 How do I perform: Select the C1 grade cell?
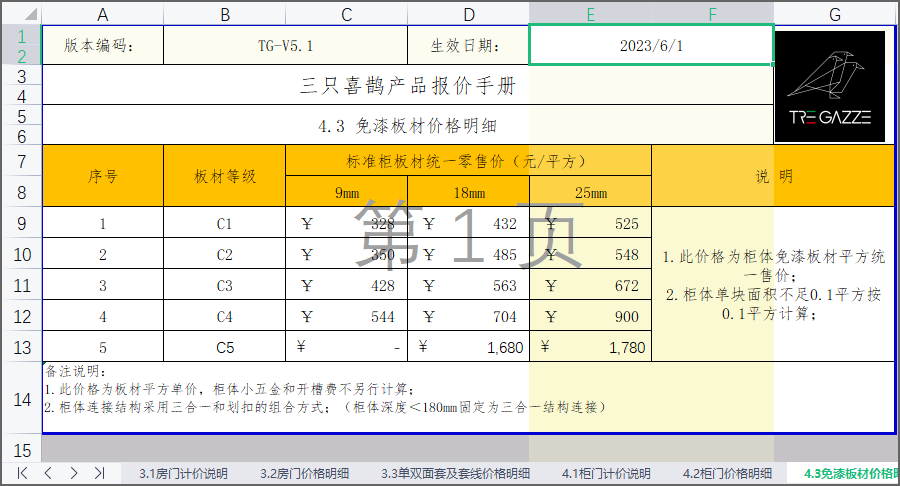click(x=224, y=223)
